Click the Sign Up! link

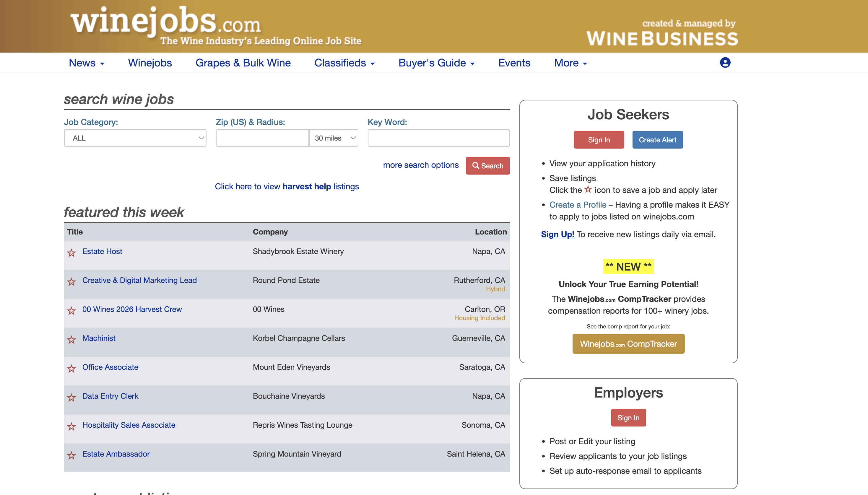(557, 234)
